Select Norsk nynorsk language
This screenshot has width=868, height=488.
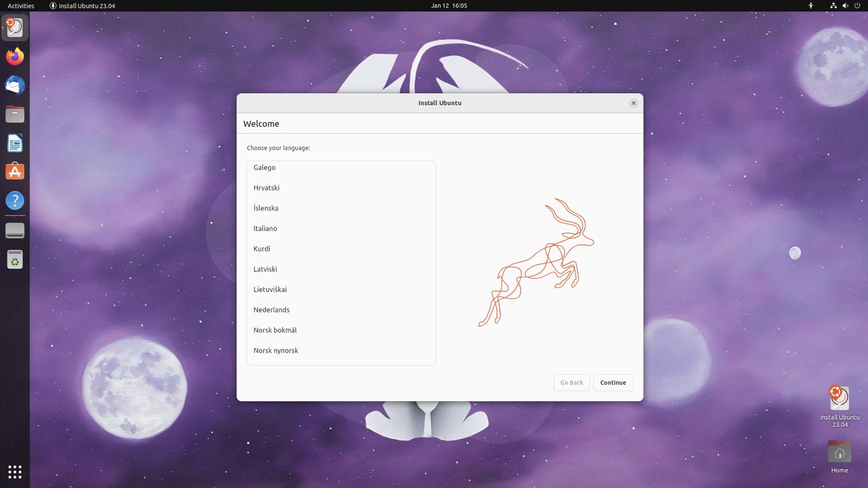(341, 351)
